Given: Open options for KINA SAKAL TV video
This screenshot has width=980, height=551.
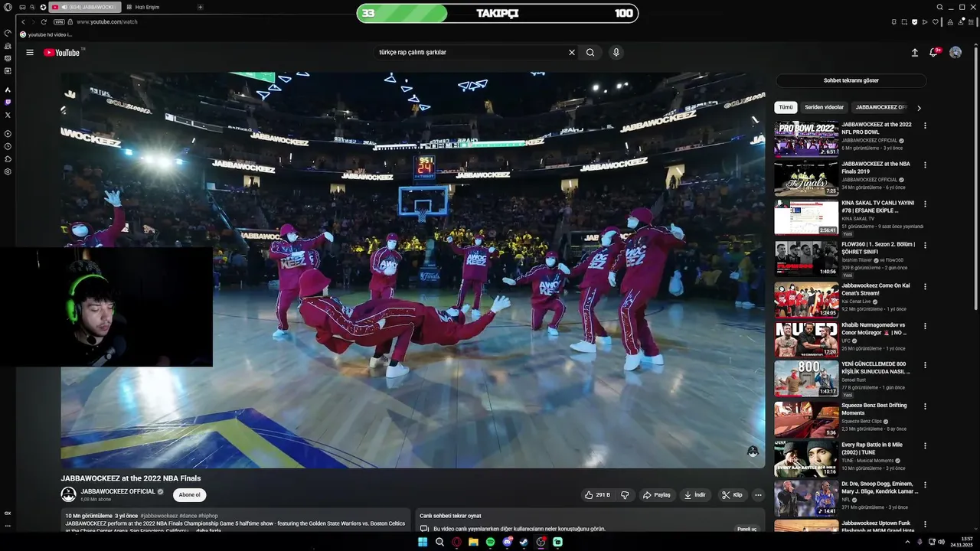Looking at the screenshot, I should (x=925, y=204).
